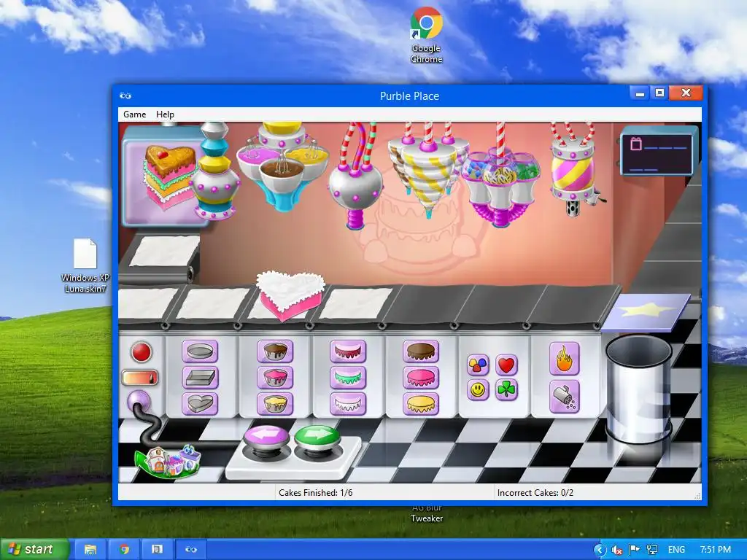Open the Help menu

coord(165,114)
